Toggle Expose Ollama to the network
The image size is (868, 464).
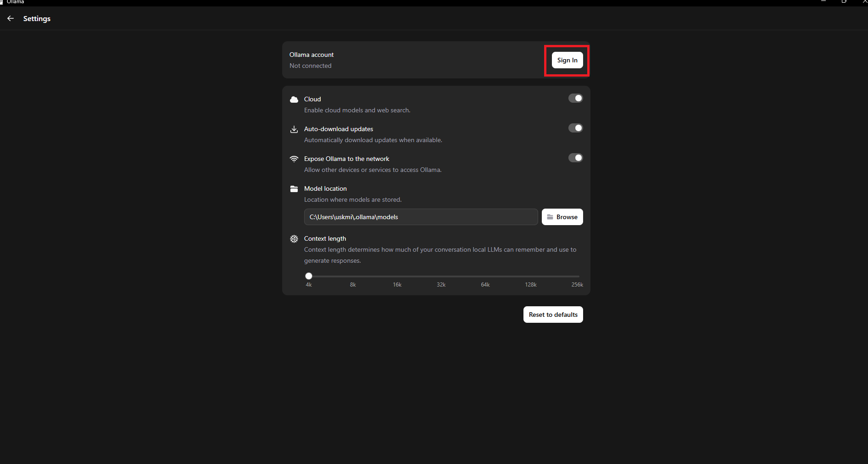575,158
